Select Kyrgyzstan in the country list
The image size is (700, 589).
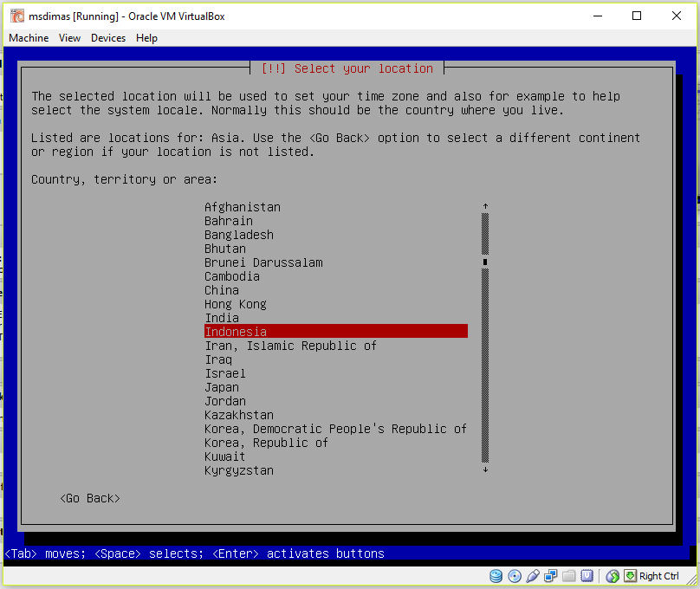(239, 470)
